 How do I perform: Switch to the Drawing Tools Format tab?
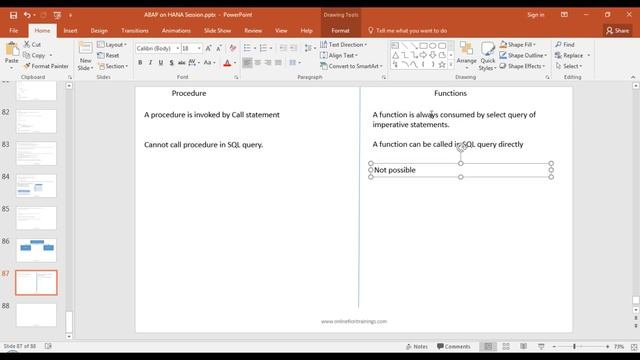(x=340, y=31)
